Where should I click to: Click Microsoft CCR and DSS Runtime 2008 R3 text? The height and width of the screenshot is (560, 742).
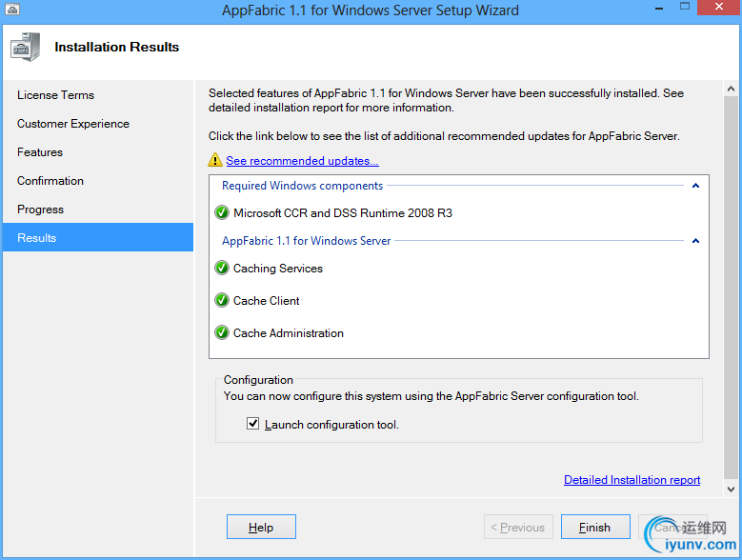pos(343,213)
